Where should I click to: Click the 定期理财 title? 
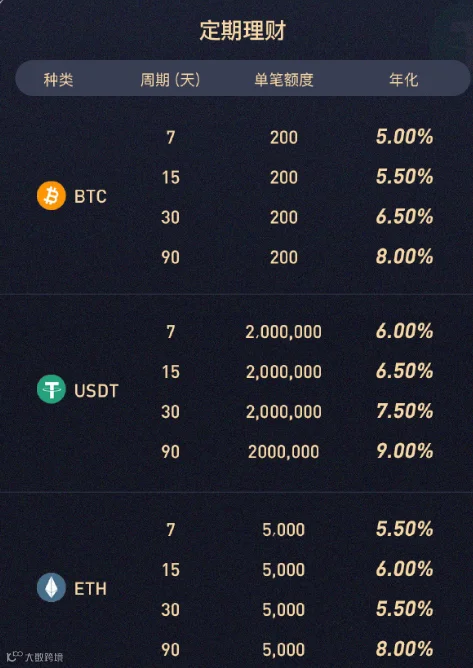click(x=242, y=31)
